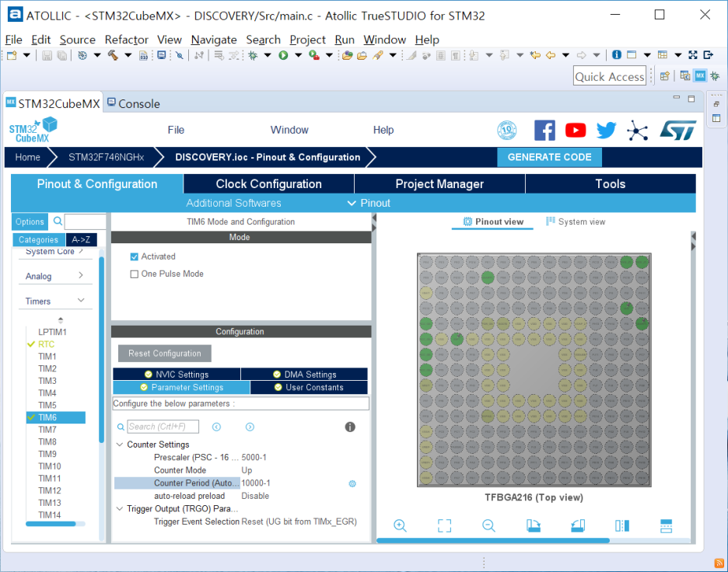Zoom out of the pinout view

click(x=488, y=525)
